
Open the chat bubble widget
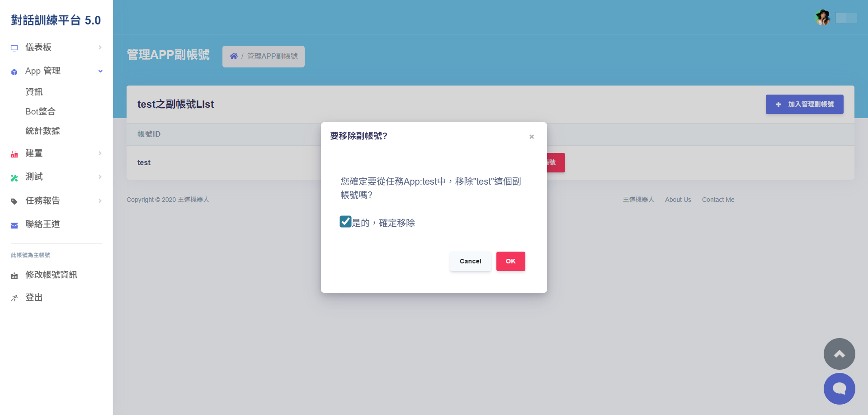pos(840,389)
